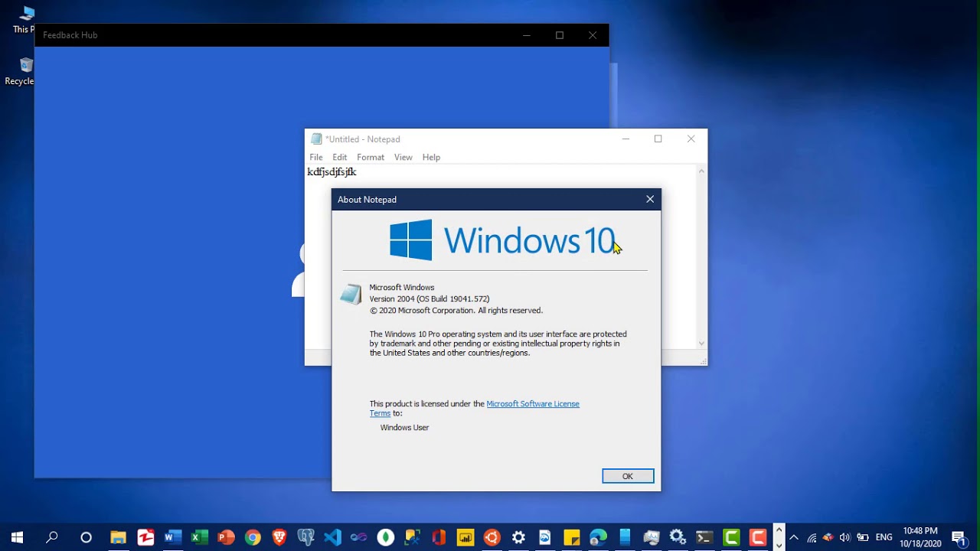Open clock showing 10:48 PM
The image size is (980, 551).
click(x=920, y=537)
